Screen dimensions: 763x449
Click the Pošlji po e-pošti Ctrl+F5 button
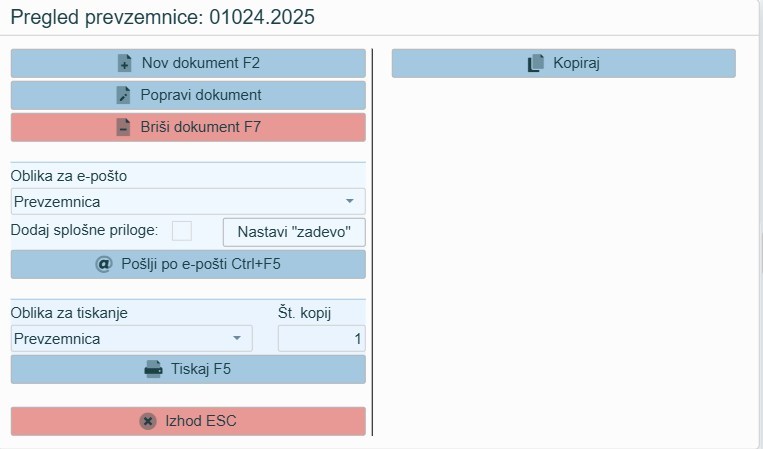click(x=188, y=264)
